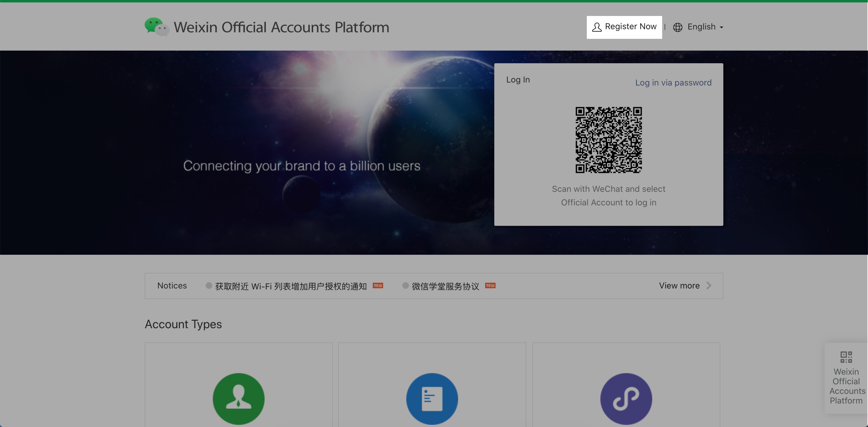Click the login QR code
Image resolution: width=868 pixels, height=427 pixels.
[609, 140]
